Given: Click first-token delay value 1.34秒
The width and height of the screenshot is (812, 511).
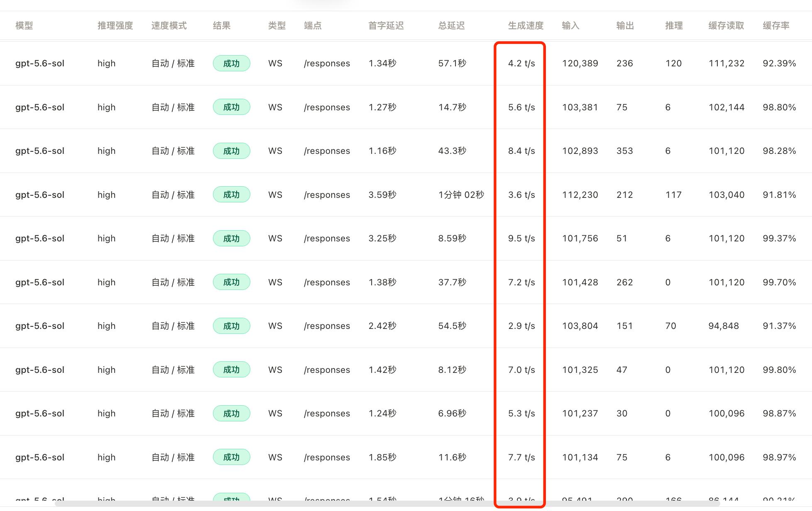Looking at the screenshot, I should coord(383,63).
